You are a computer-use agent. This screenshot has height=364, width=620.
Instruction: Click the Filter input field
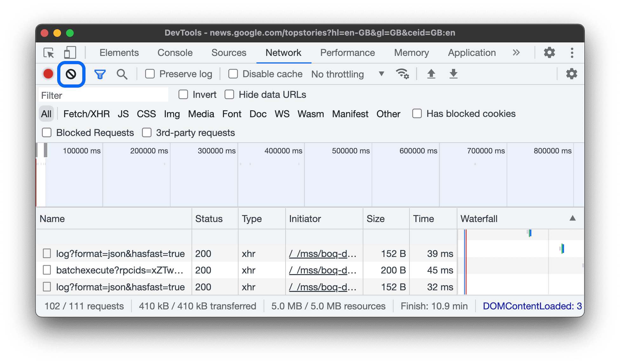[103, 94]
